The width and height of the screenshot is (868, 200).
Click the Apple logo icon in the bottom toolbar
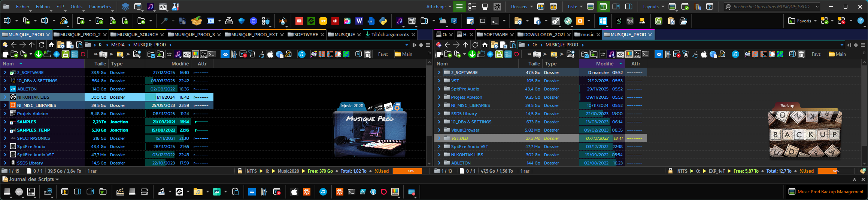tap(294, 192)
